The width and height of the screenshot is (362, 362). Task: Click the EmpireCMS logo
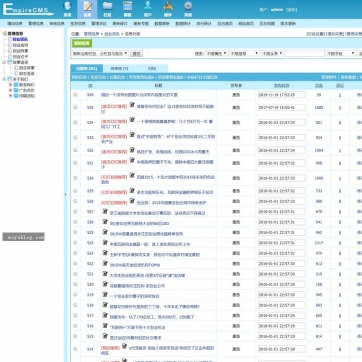[28, 9]
